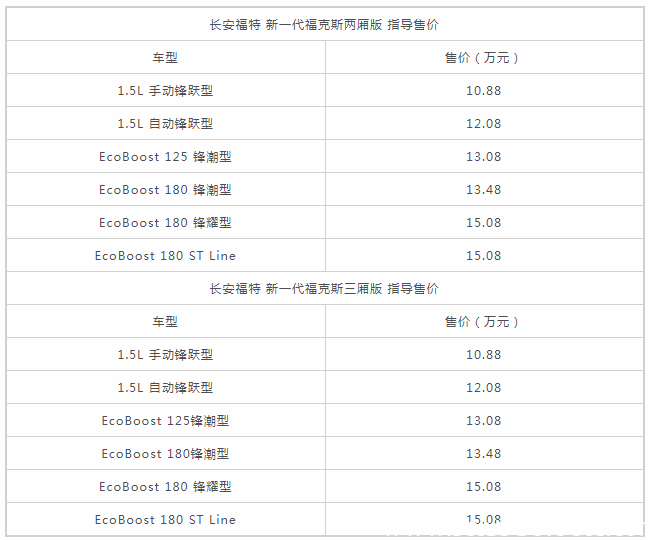Screen dimensions: 649x540
Task: Pick EcoBoost 125 锋潮型 in the 两厢版 table
Action: click(165, 157)
